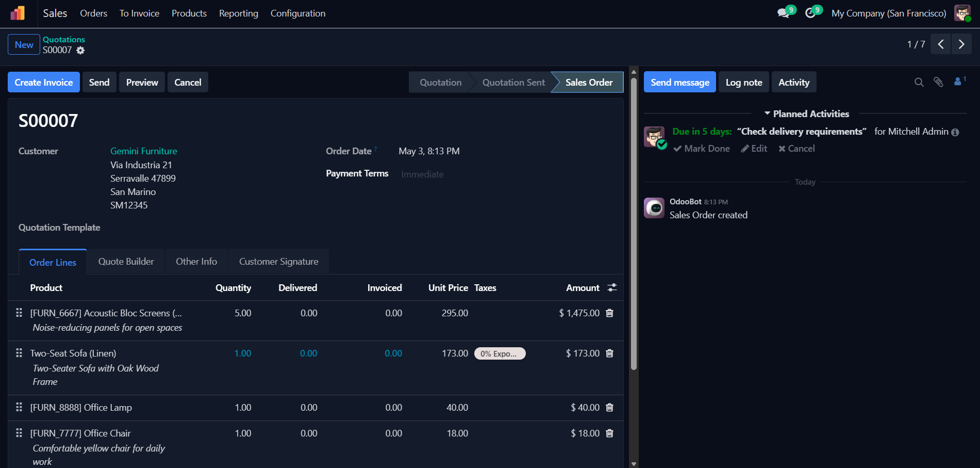Delete the Office Chair line

pyautogui.click(x=609, y=433)
